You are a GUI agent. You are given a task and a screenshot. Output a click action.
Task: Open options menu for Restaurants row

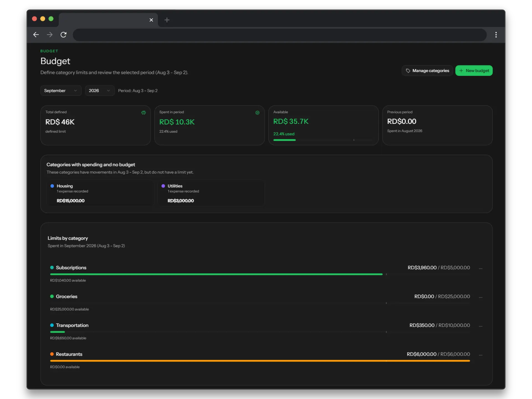[x=480, y=355]
